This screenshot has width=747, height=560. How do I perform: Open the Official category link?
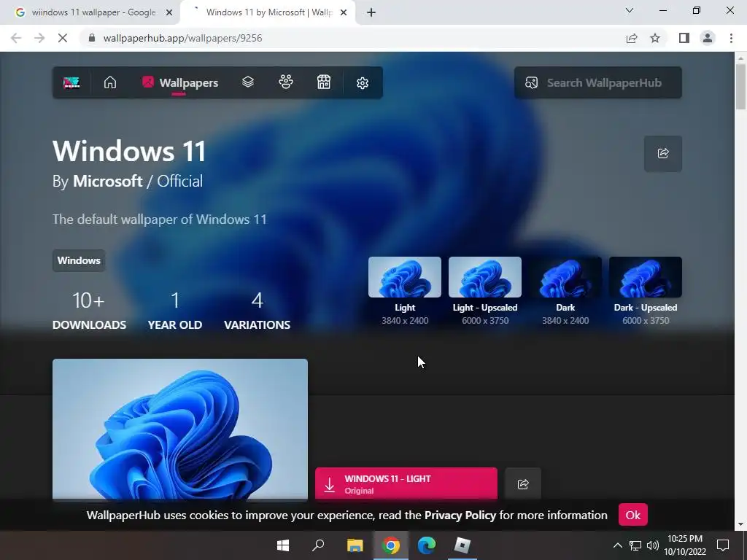[179, 181]
